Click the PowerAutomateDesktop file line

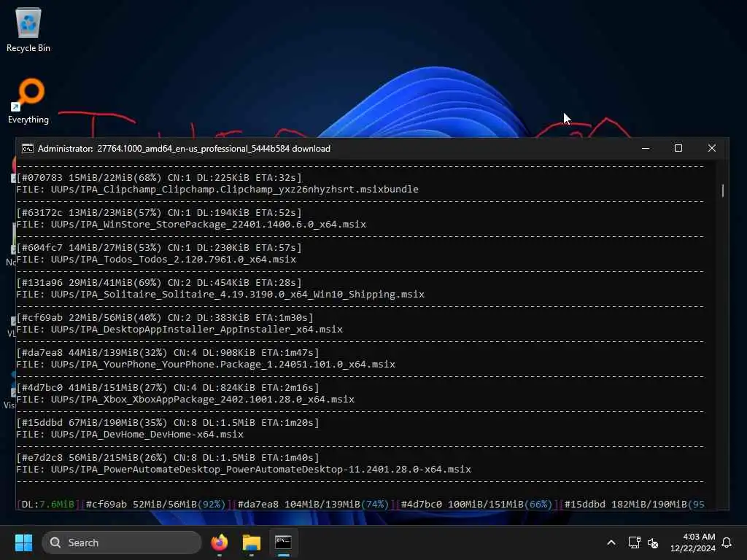244,469
